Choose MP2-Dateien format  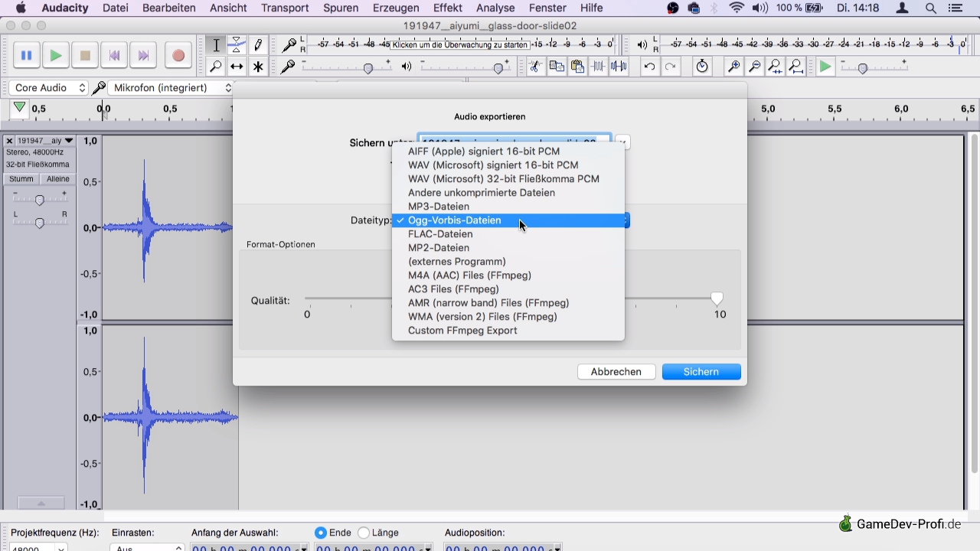point(508,248)
